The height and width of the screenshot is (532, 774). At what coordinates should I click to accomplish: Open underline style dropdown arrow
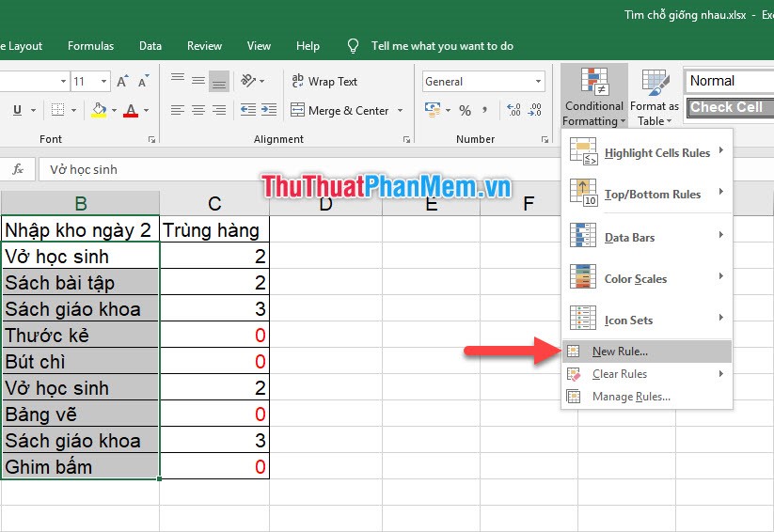[34, 110]
